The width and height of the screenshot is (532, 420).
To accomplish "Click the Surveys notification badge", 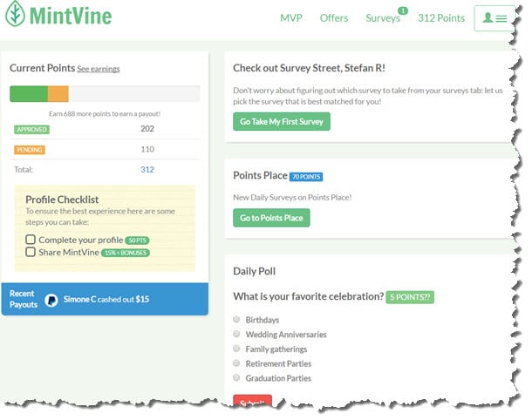I will [402, 10].
